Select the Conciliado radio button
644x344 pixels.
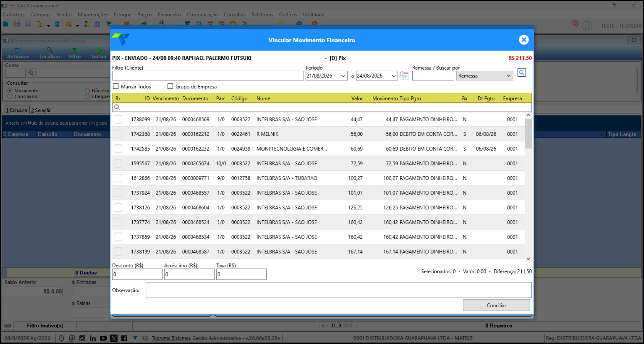click(x=10, y=96)
